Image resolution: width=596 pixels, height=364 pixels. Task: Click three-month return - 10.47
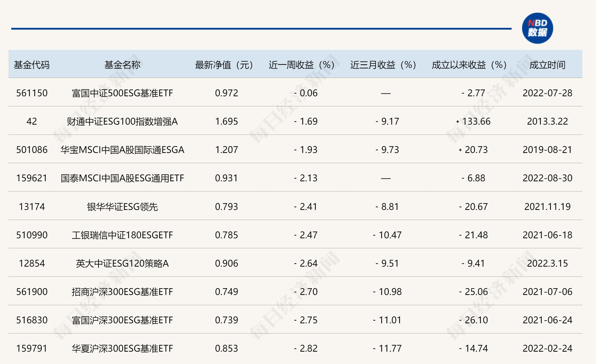[387, 235]
